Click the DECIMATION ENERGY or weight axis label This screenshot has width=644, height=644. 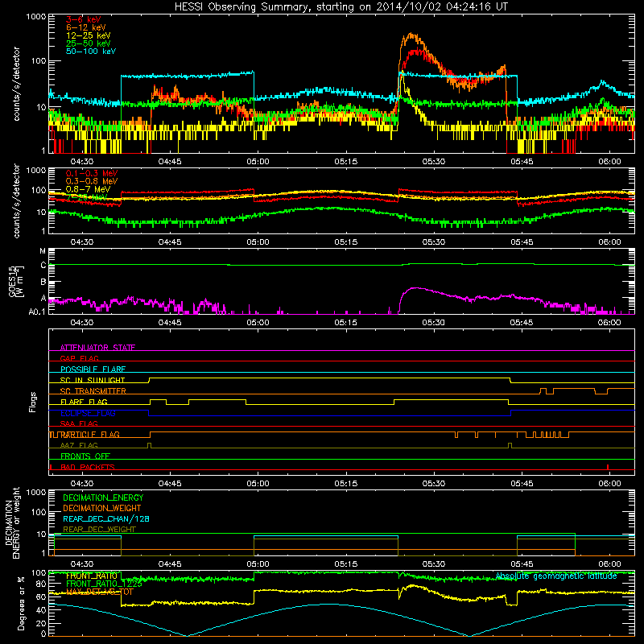pos(12,522)
